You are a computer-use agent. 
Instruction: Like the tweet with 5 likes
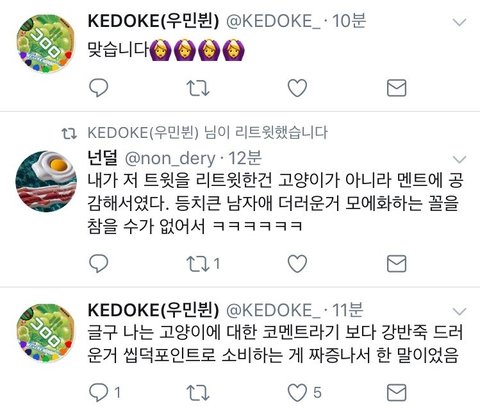[x=305, y=393]
